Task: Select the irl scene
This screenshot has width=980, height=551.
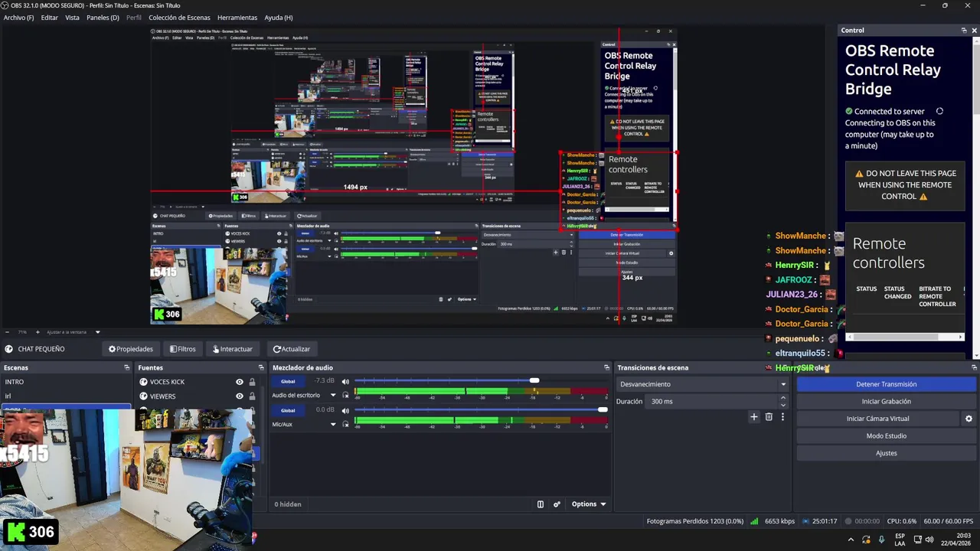Action: click(66, 396)
